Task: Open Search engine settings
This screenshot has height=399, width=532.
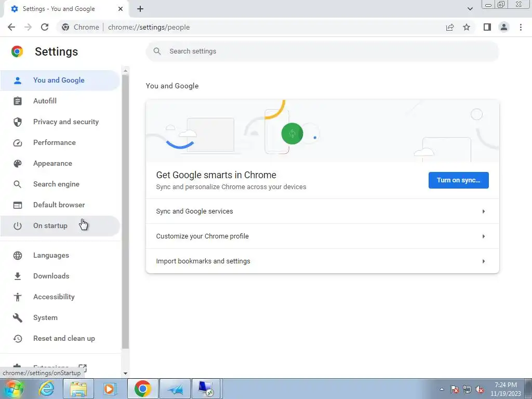Action: [x=60, y=184]
